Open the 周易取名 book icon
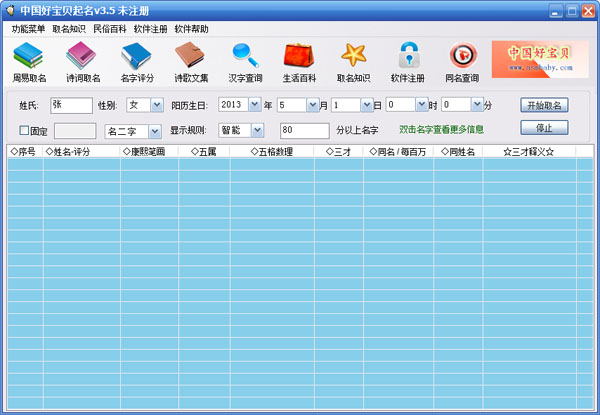600x415 pixels. (28, 56)
